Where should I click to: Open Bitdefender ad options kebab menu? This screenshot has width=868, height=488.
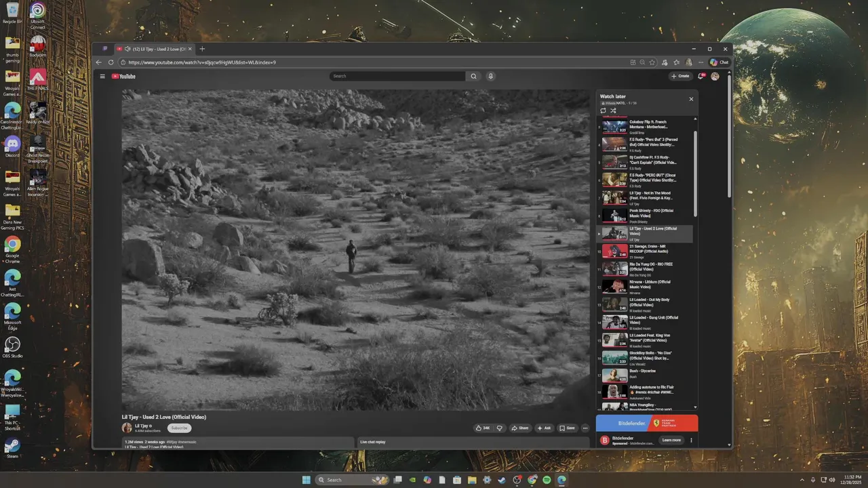692,440
